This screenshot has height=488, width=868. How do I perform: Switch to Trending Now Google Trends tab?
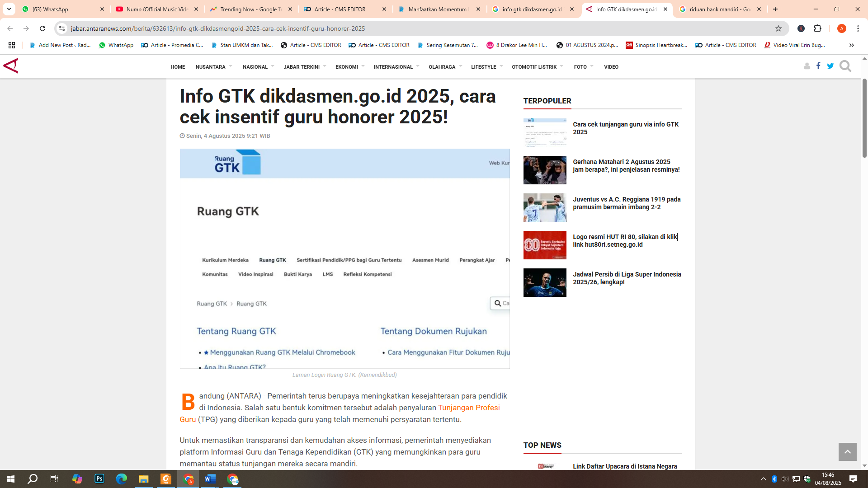[x=250, y=9]
